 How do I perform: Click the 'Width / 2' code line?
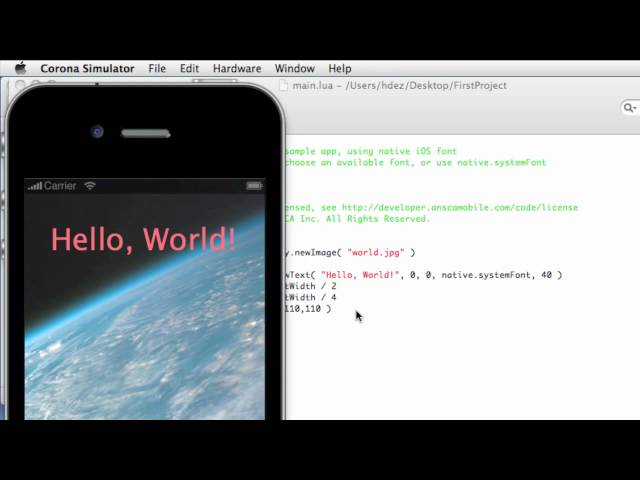click(x=311, y=286)
